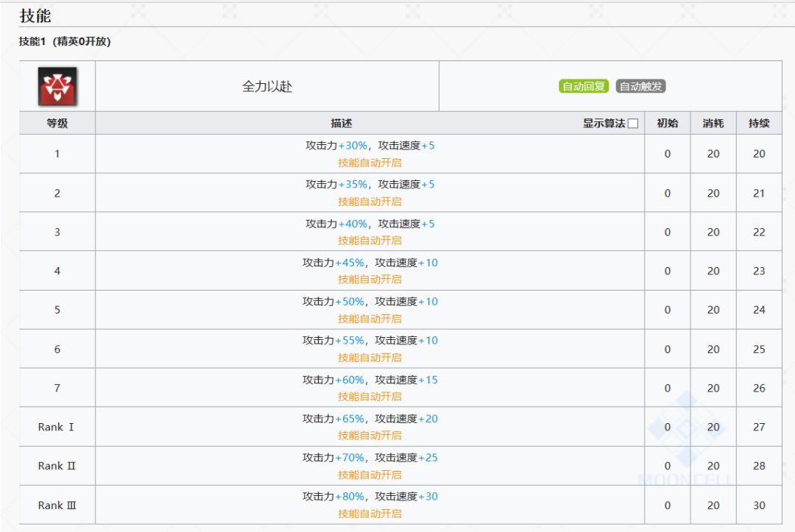Click the 消耗 column header
Image resolution: width=795 pixels, height=532 pixels.
[713, 124]
